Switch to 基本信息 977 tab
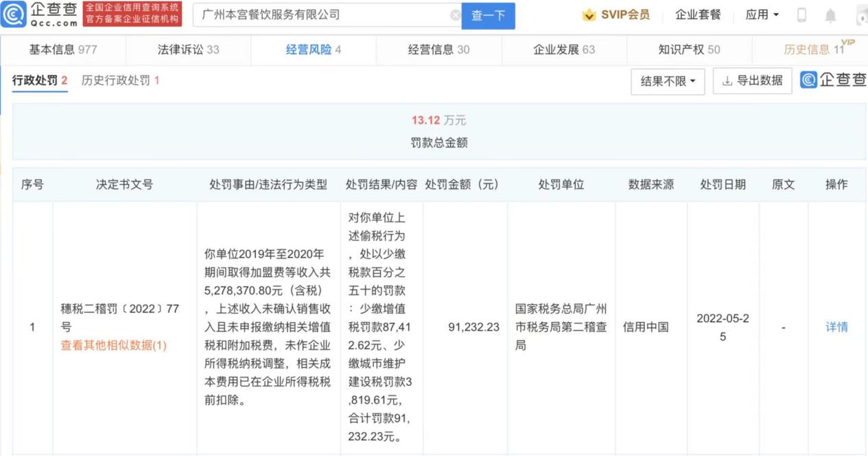This screenshot has height=456, width=868. click(x=63, y=49)
